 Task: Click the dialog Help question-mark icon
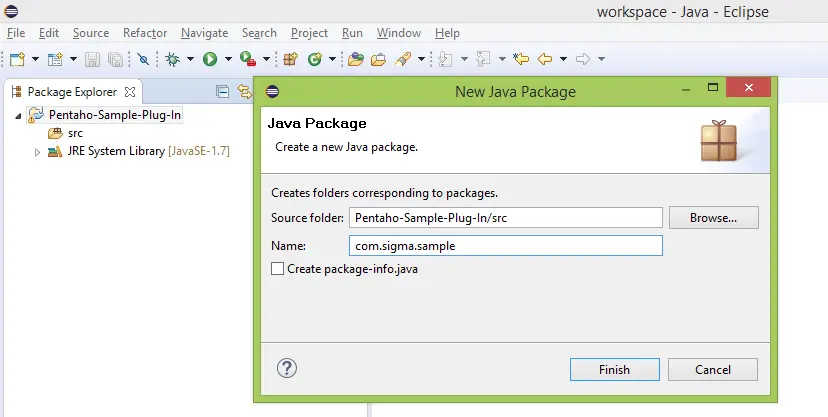287,368
